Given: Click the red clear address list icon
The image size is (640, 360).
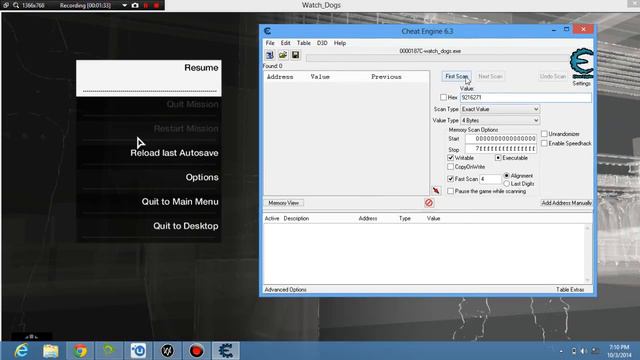Looking at the screenshot, I should pos(429,203).
